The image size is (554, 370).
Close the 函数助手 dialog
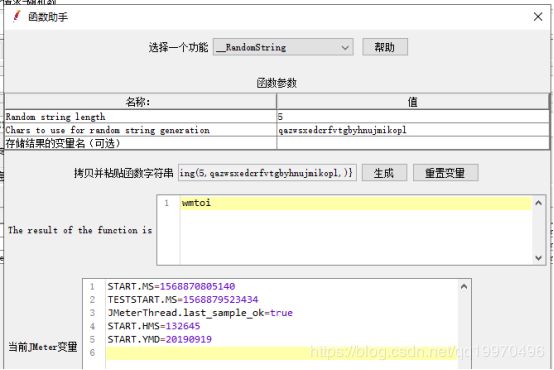tap(538, 17)
